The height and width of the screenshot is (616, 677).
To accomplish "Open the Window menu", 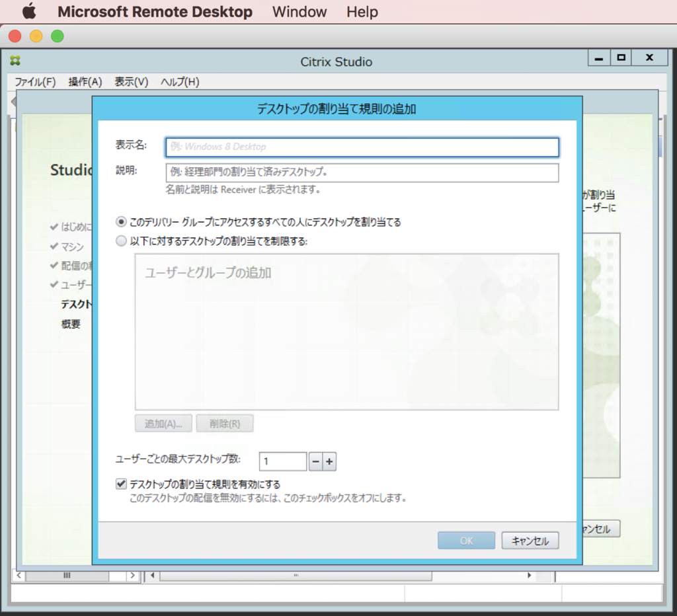I will pos(299,12).
